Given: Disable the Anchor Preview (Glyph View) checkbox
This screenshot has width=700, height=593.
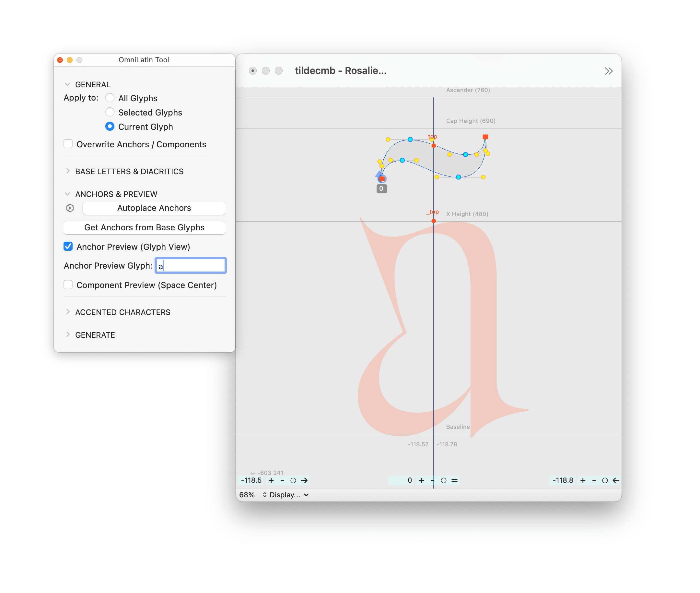Looking at the screenshot, I should [x=68, y=247].
